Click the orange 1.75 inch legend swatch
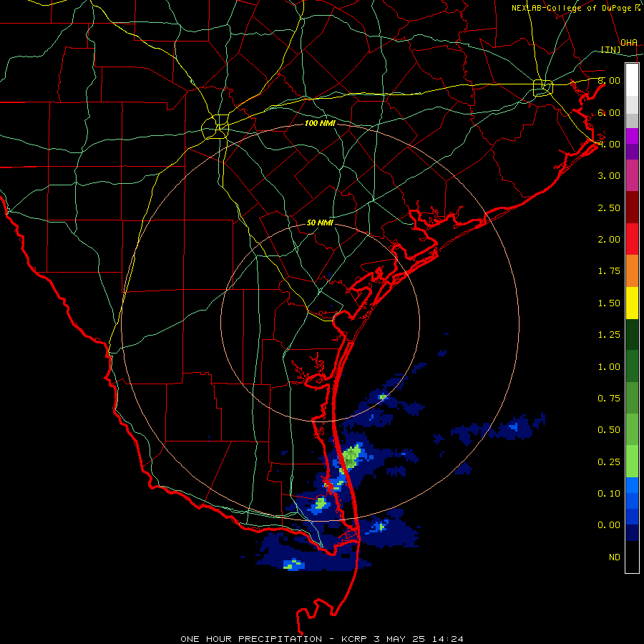The image size is (644, 644). [632, 271]
